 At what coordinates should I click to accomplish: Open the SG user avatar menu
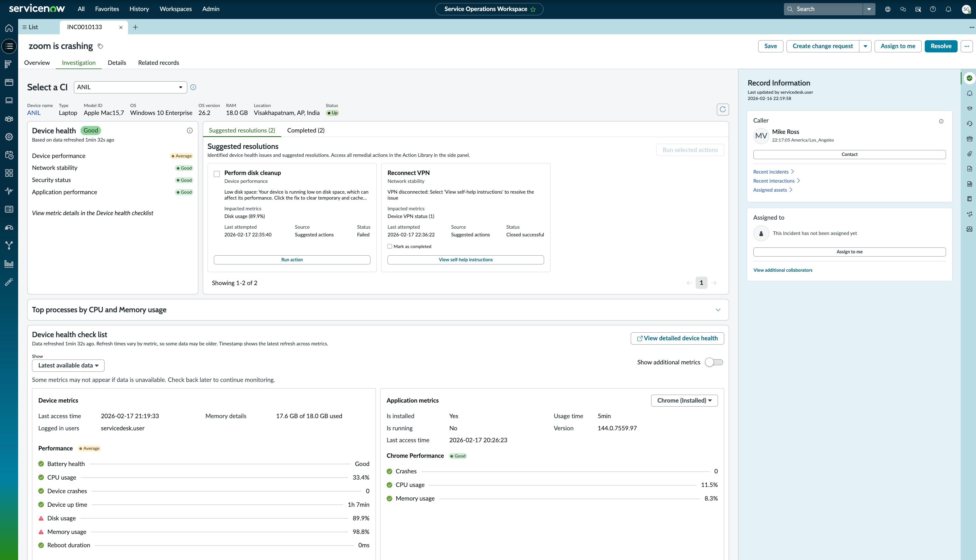pos(966,9)
